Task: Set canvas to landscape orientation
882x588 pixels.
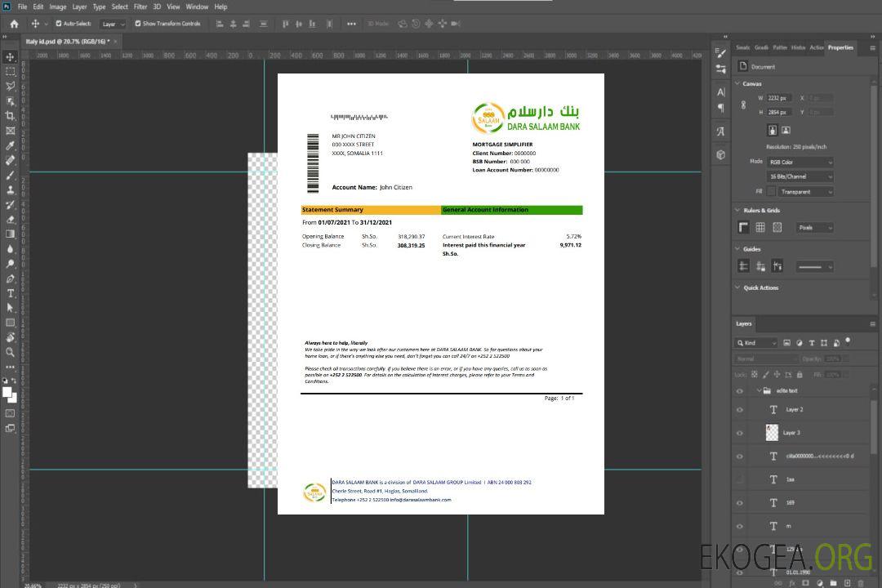Action: 786,130
